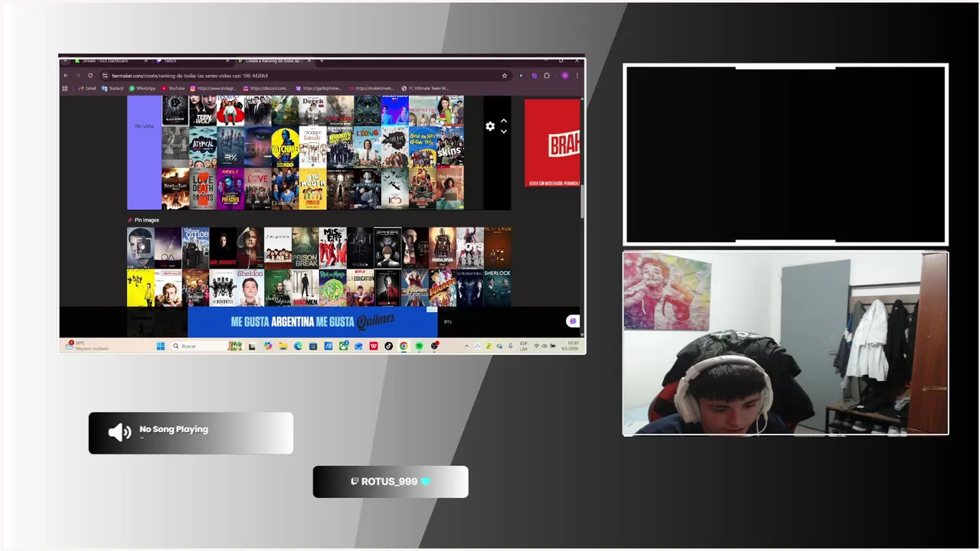Open the apps grid in bookmarks bar
This screenshot has width=980, height=551.
(x=64, y=88)
